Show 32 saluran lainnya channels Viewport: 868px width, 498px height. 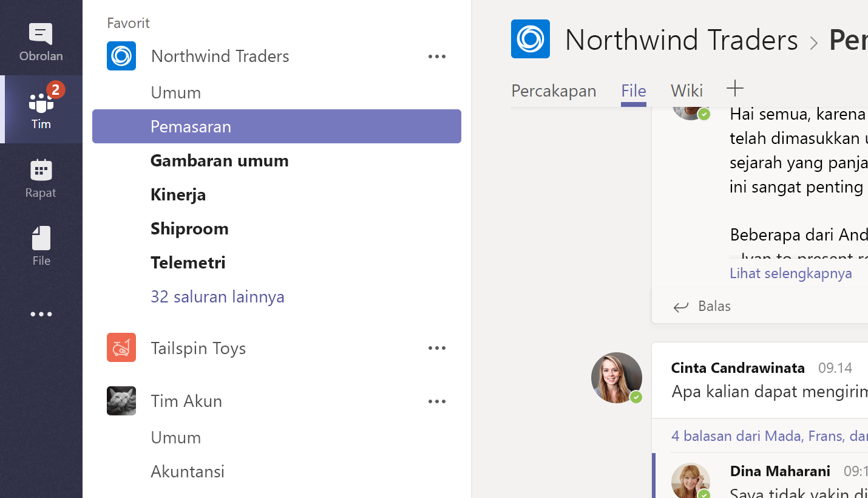pos(217,296)
